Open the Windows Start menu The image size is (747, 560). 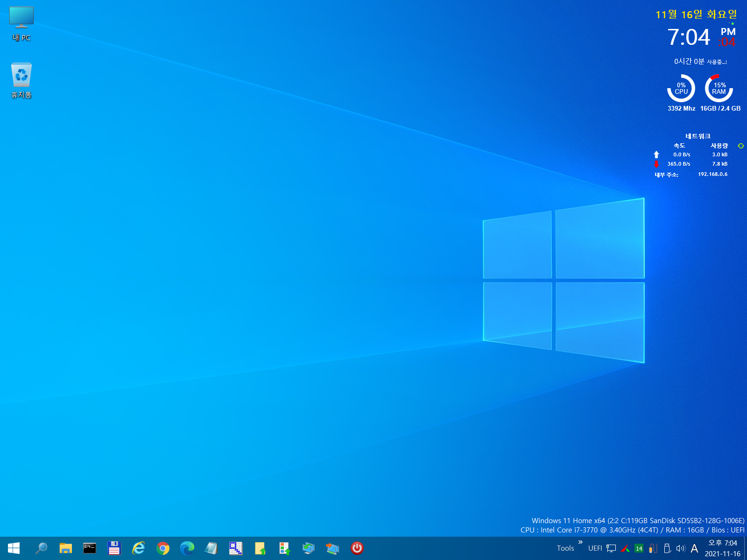(14, 548)
